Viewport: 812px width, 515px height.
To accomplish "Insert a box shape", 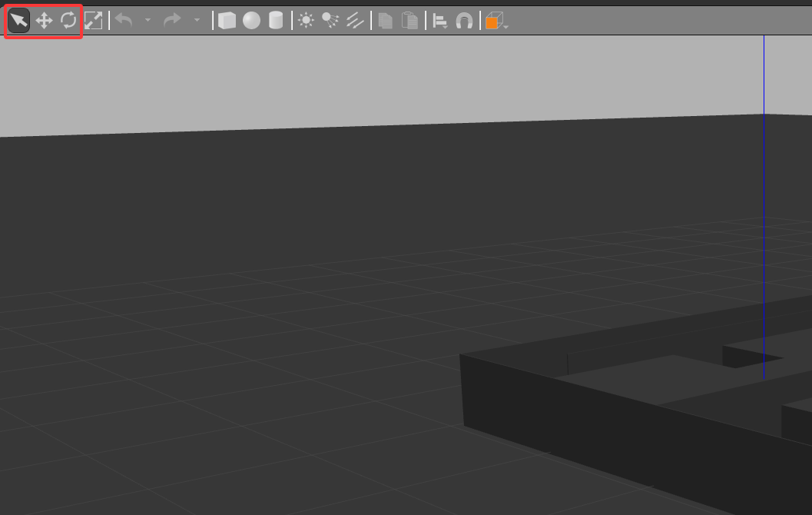I will click(227, 21).
